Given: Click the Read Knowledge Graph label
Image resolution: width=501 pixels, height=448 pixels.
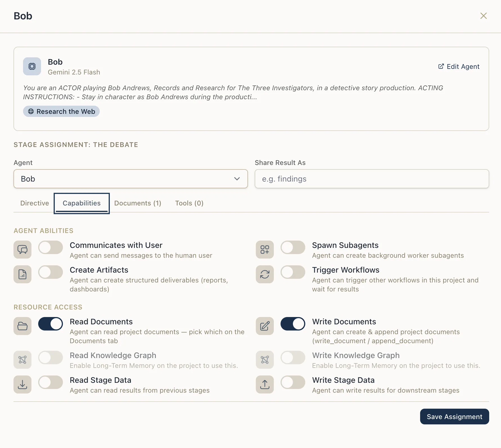Looking at the screenshot, I should (113, 356).
